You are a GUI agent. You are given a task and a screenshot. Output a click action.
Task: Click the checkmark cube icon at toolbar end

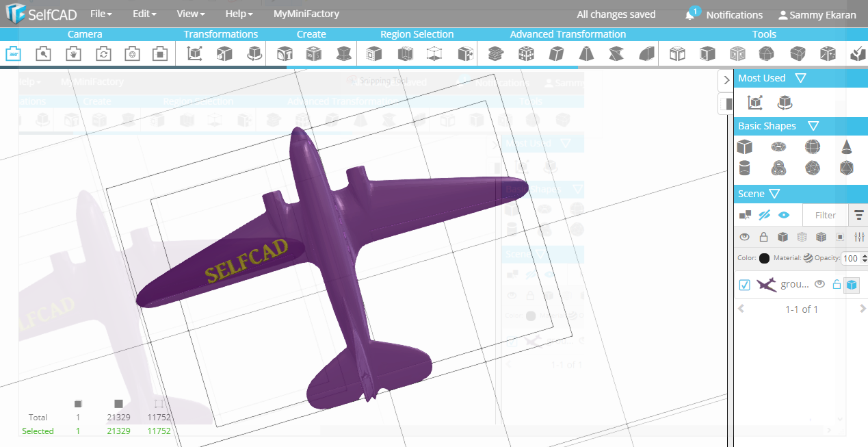tap(858, 53)
